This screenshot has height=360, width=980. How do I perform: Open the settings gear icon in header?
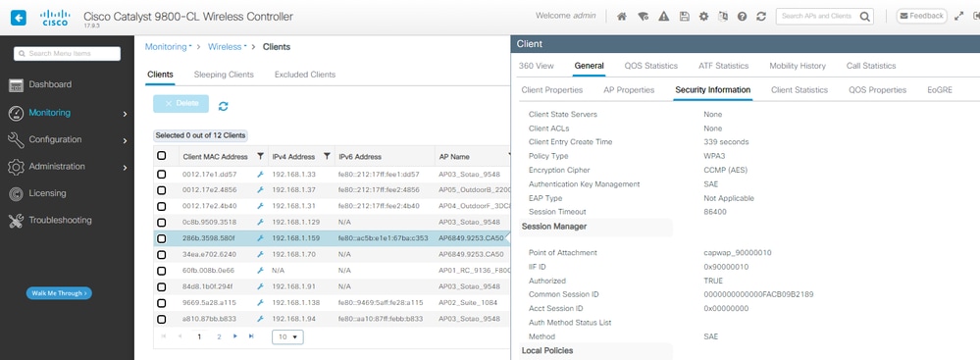click(x=703, y=17)
